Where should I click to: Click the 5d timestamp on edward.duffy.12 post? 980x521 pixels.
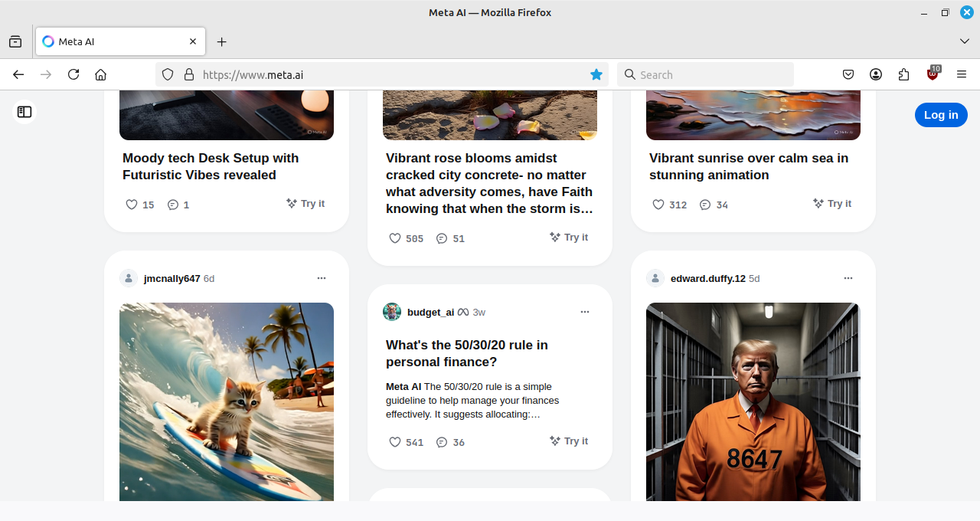click(754, 279)
